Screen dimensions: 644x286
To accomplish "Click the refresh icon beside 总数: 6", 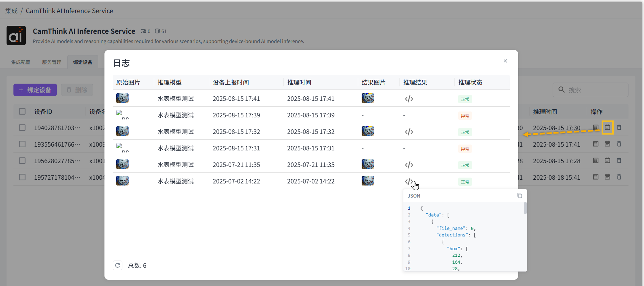I will pyautogui.click(x=118, y=265).
